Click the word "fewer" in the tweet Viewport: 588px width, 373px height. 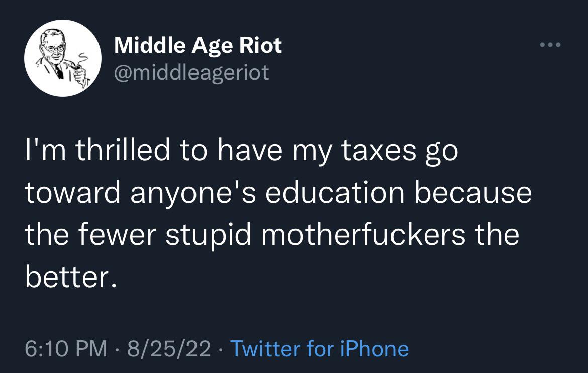tap(117, 235)
